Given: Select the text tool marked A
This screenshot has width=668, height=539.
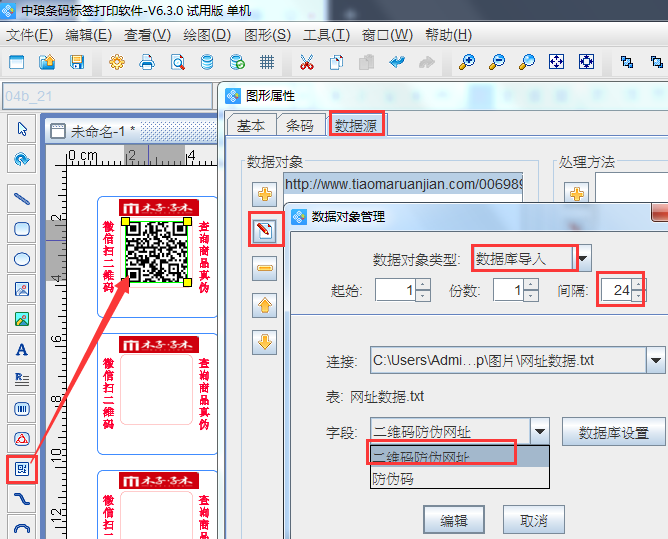Looking at the screenshot, I should click(21, 349).
